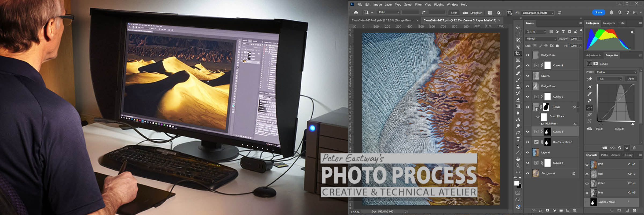Switch to the Navigator tab
Screen dimensions: 644x215
[609, 23]
